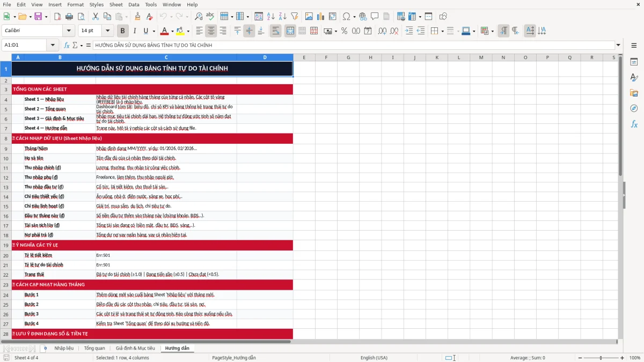Open Underline style dropdown arrow
Image resolution: width=644 pixels, height=362 pixels.
(x=153, y=31)
